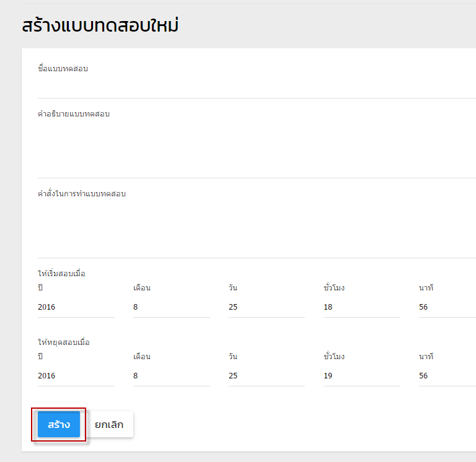Click the ให้หยุดสอบเมื่อ section label

64,342
